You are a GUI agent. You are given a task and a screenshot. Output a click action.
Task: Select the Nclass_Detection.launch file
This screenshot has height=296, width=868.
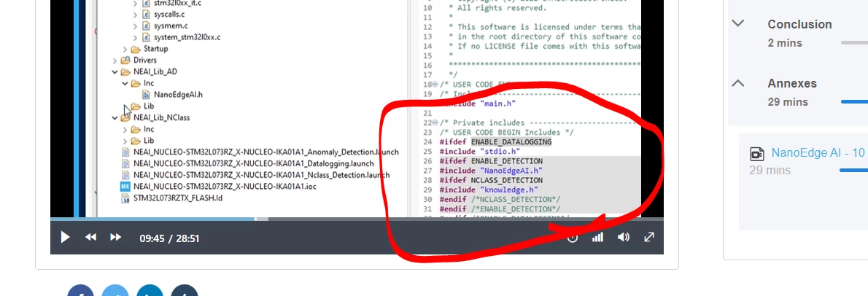pos(255,176)
